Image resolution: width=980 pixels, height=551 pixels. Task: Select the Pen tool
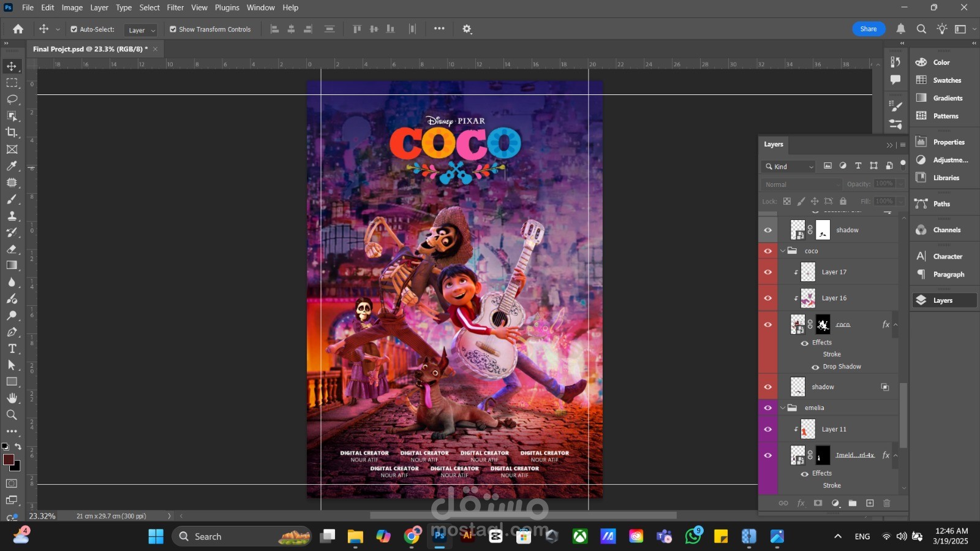tap(12, 332)
